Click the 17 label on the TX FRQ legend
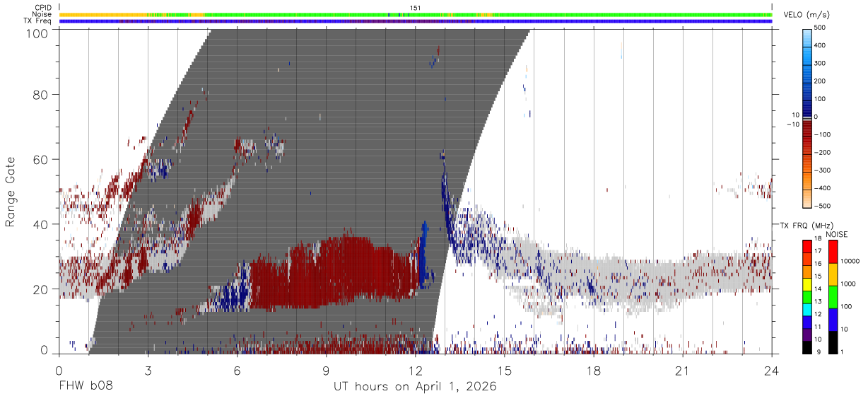The image size is (868, 401). pyautogui.click(x=817, y=250)
